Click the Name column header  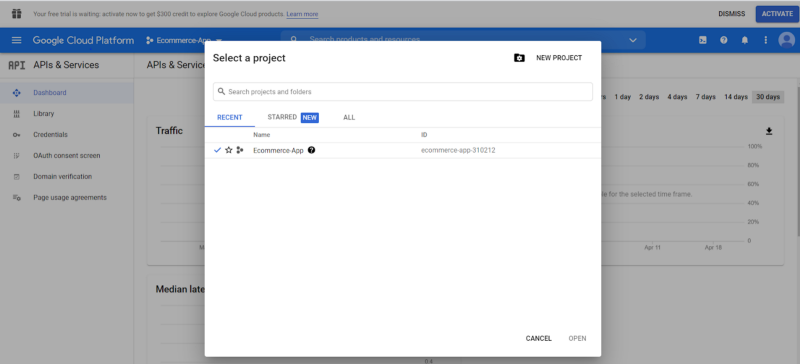[x=262, y=135]
